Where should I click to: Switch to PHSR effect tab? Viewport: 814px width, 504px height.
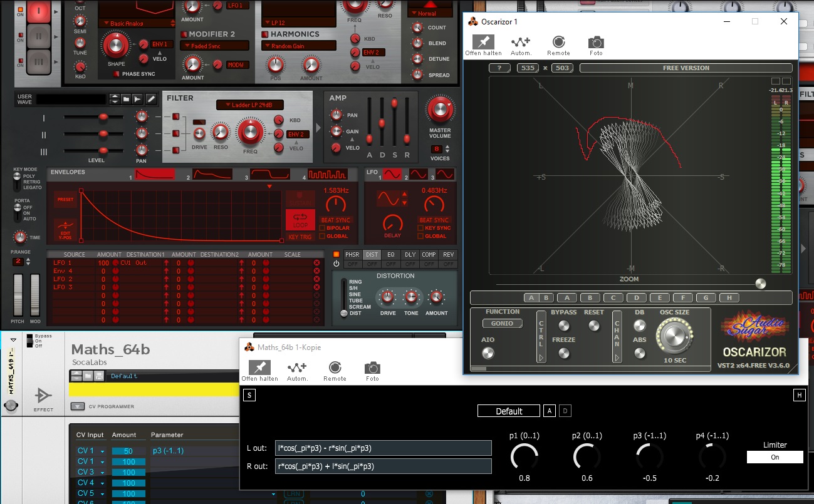coord(352,255)
